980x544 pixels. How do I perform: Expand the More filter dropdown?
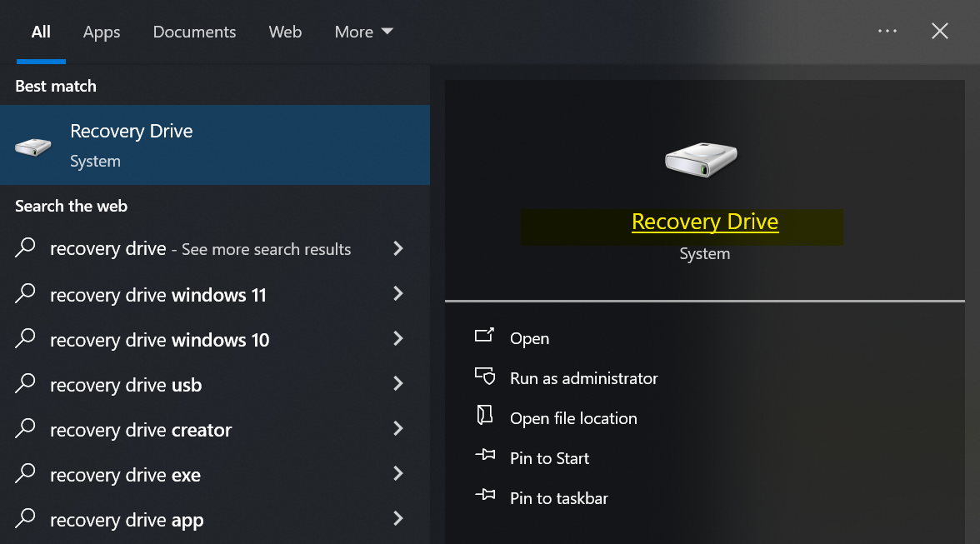(363, 32)
